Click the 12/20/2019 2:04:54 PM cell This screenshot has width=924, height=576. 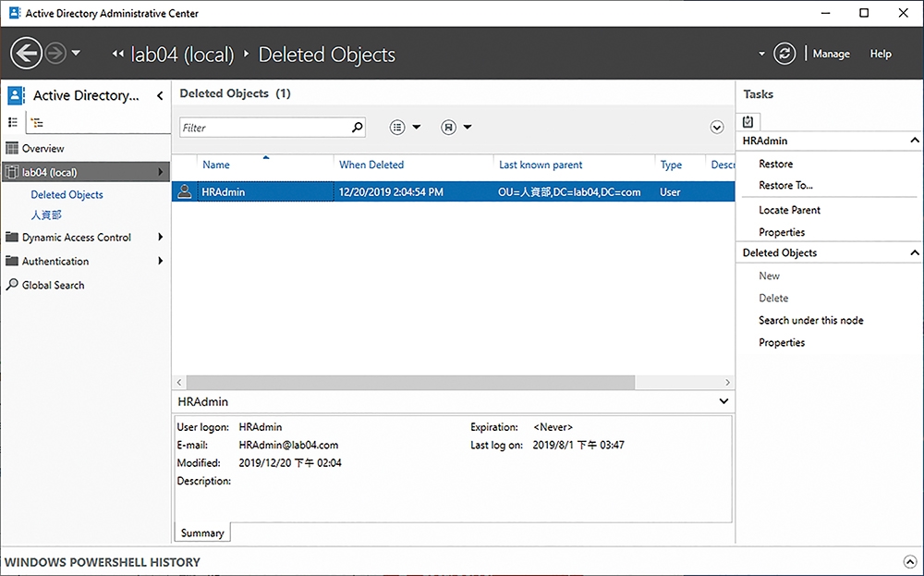coord(391,191)
